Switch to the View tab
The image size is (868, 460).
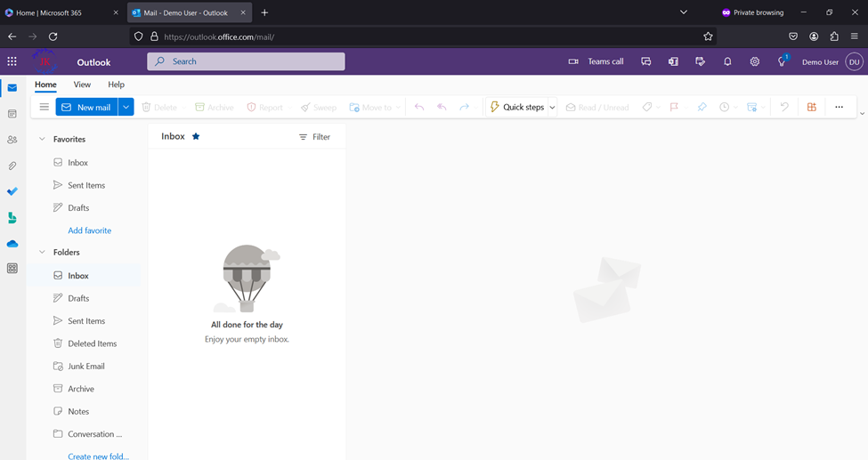point(82,85)
